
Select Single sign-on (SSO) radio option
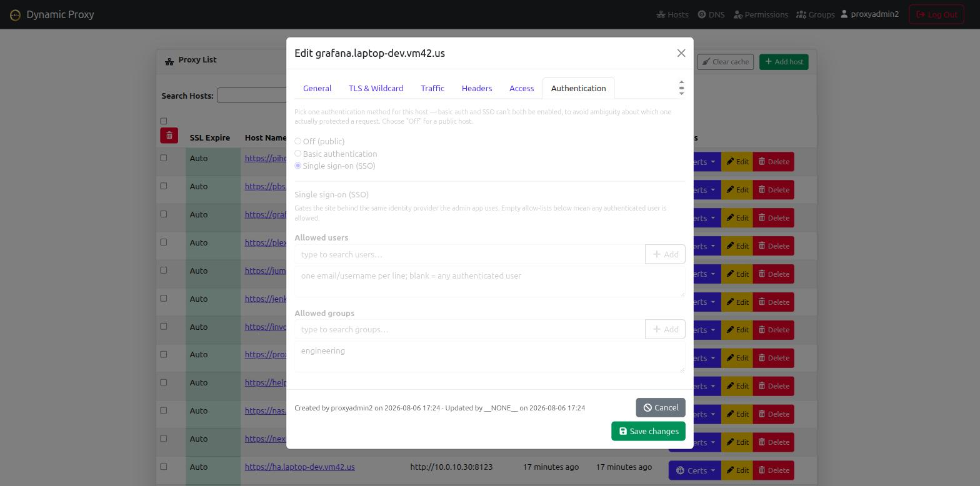pos(298,166)
